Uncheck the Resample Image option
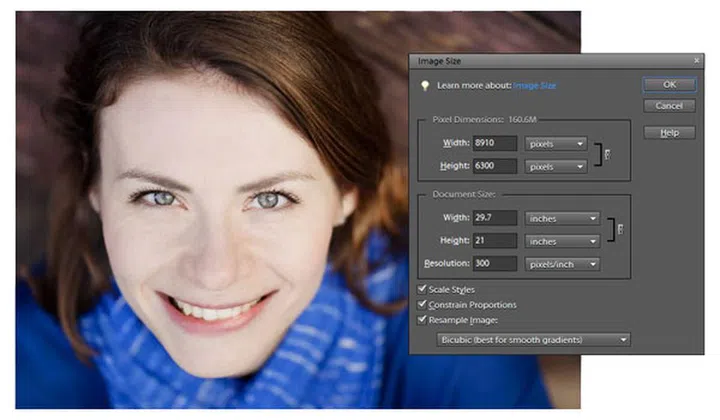This screenshot has height=420, width=720. [421, 319]
